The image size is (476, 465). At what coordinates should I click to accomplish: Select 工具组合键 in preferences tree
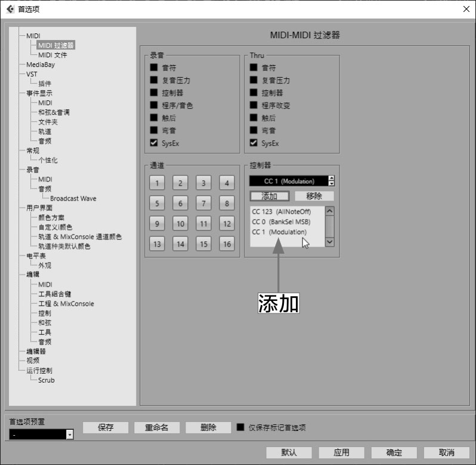[x=54, y=294]
